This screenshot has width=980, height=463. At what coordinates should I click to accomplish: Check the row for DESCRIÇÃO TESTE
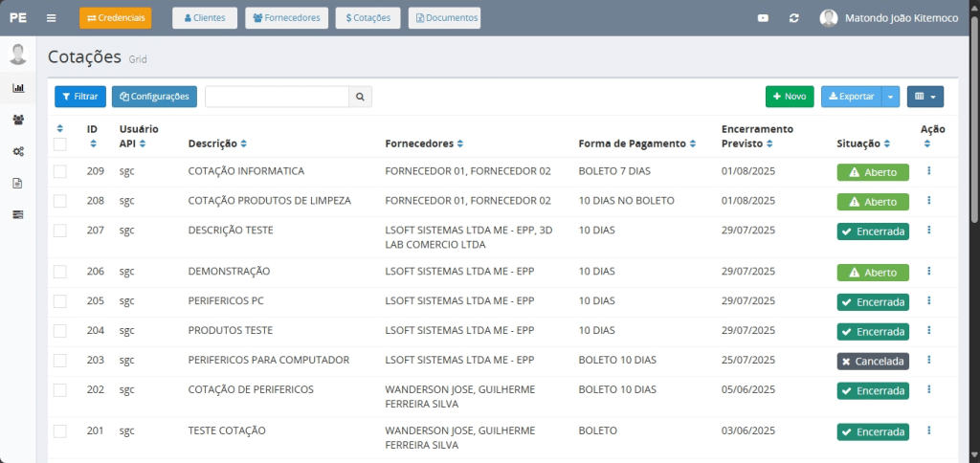pyautogui.click(x=60, y=231)
